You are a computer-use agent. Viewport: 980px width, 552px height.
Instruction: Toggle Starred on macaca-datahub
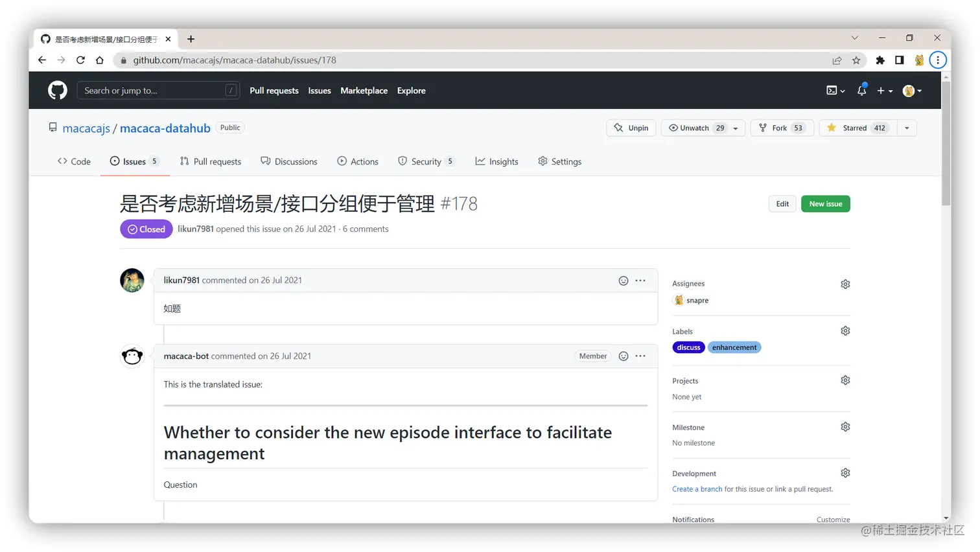(x=858, y=128)
